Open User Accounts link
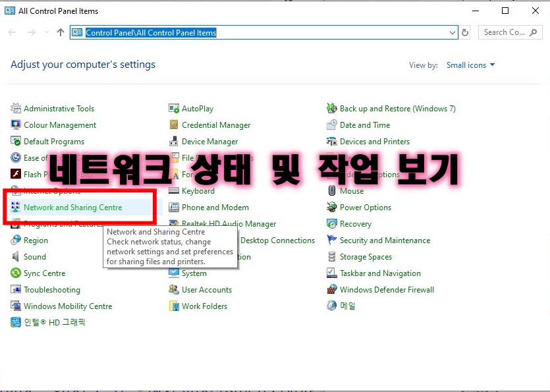This screenshot has height=392, width=550. point(207,290)
